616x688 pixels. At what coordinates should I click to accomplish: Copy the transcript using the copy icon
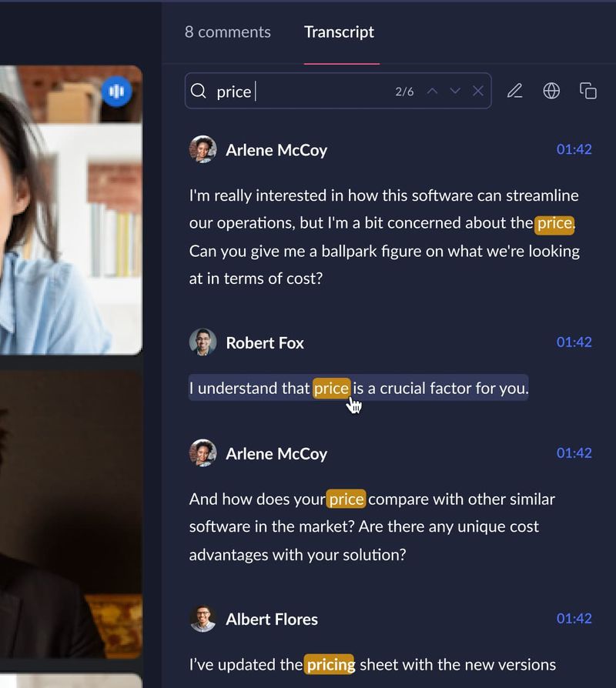click(x=588, y=90)
